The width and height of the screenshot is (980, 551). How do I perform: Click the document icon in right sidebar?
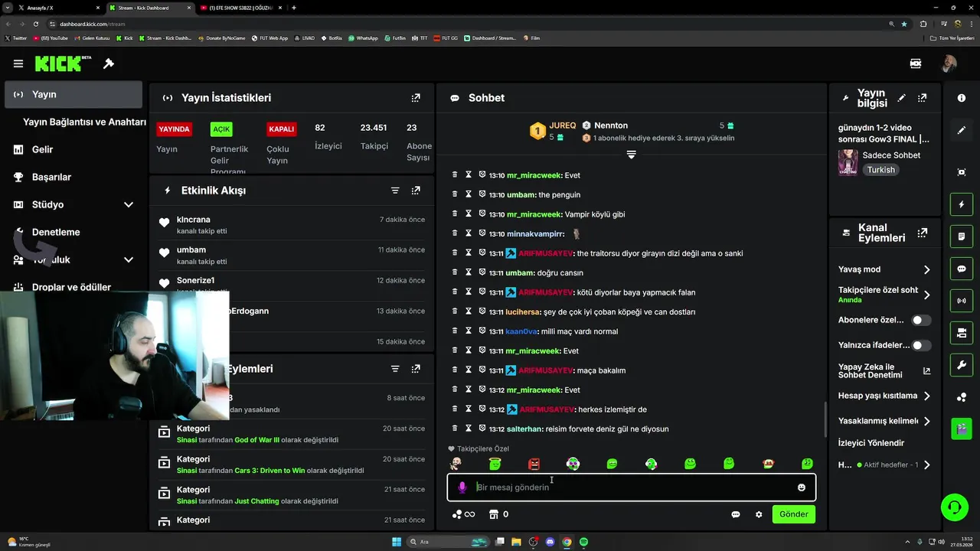(962, 237)
